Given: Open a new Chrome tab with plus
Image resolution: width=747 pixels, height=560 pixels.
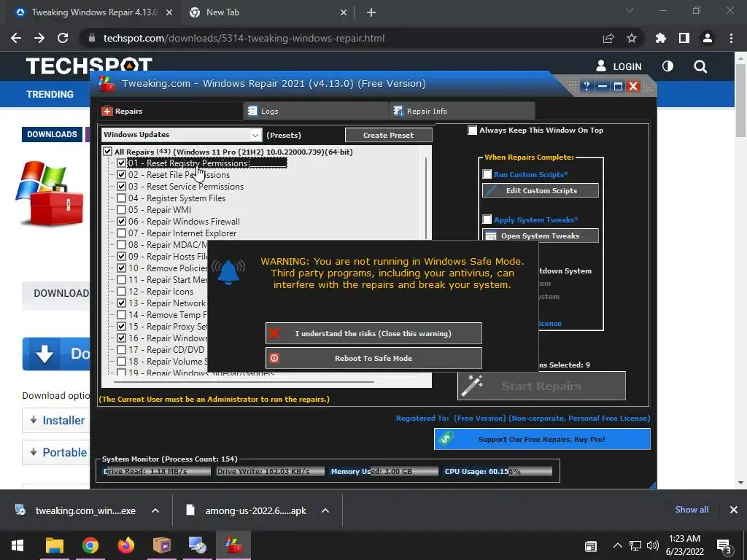Looking at the screenshot, I should [x=371, y=12].
